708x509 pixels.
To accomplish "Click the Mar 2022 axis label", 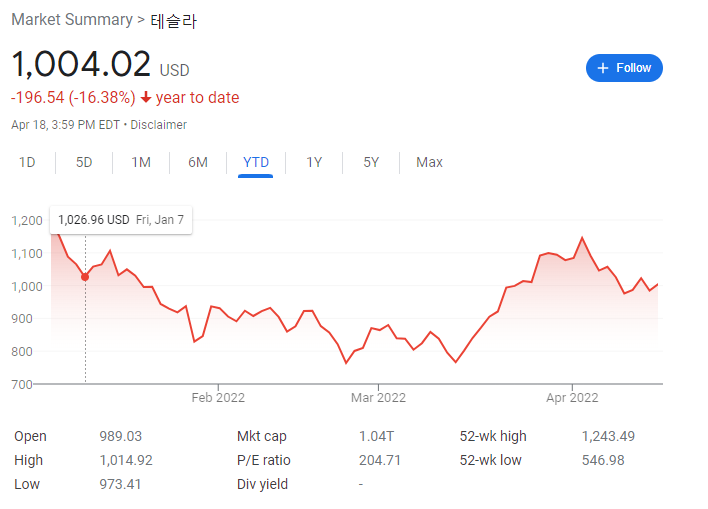I will click(378, 397).
